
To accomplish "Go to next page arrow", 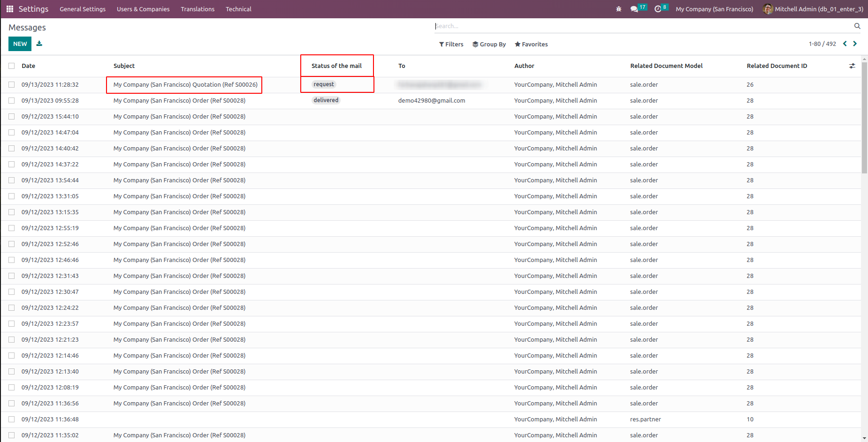I will pos(855,44).
